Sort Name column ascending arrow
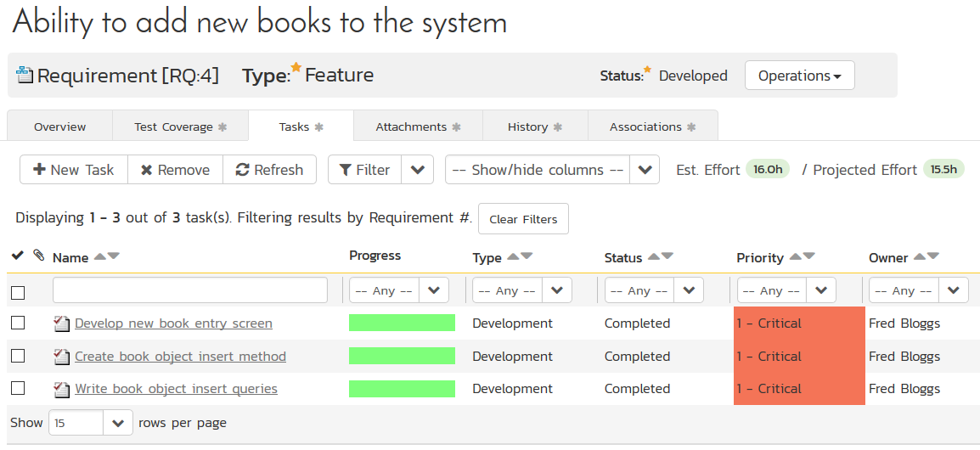The image size is (980, 450). (x=100, y=256)
